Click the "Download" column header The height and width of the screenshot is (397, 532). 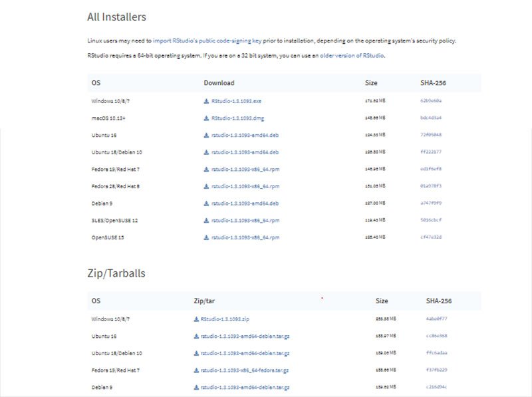tap(219, 83)
